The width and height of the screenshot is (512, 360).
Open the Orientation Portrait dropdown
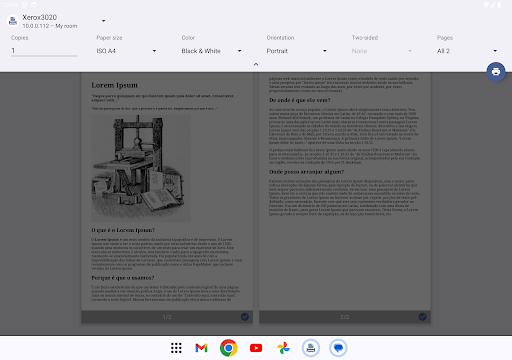point(297,51)
